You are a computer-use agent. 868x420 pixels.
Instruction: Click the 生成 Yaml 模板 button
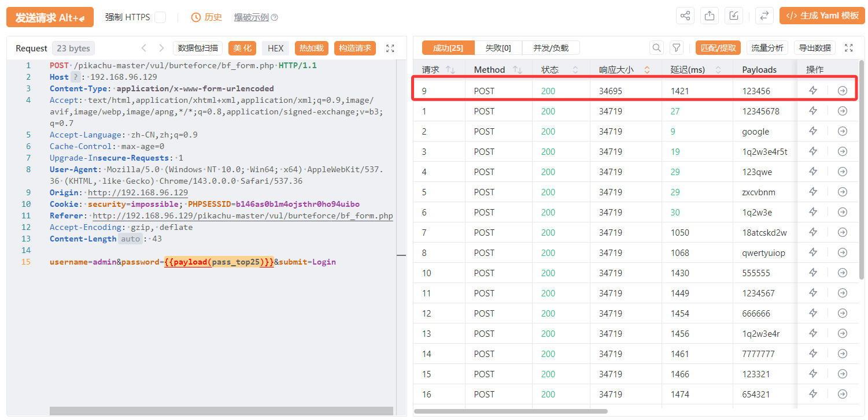822,16
